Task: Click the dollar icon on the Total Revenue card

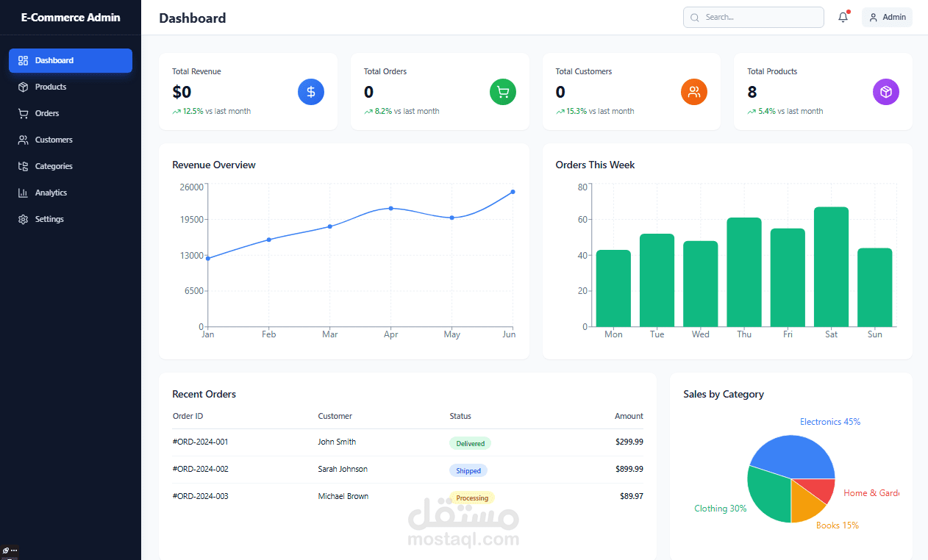Action: pos(310,92)
